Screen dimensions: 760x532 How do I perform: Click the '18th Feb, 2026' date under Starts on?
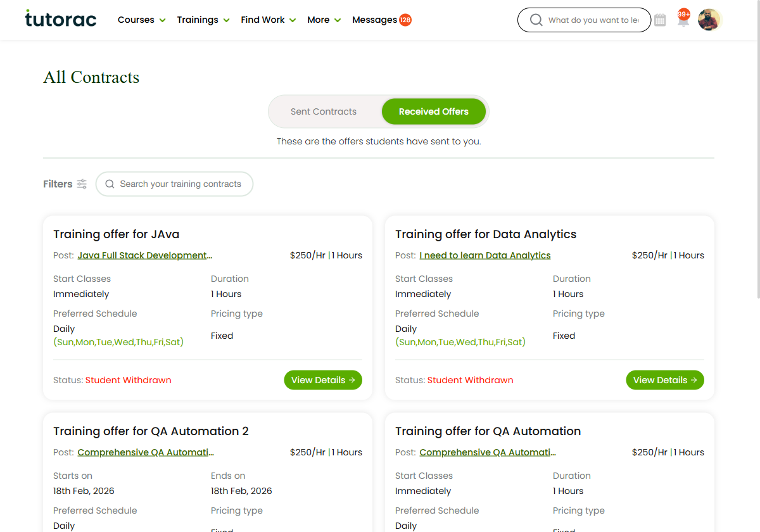pyautogui.click(x=84, y=491)
